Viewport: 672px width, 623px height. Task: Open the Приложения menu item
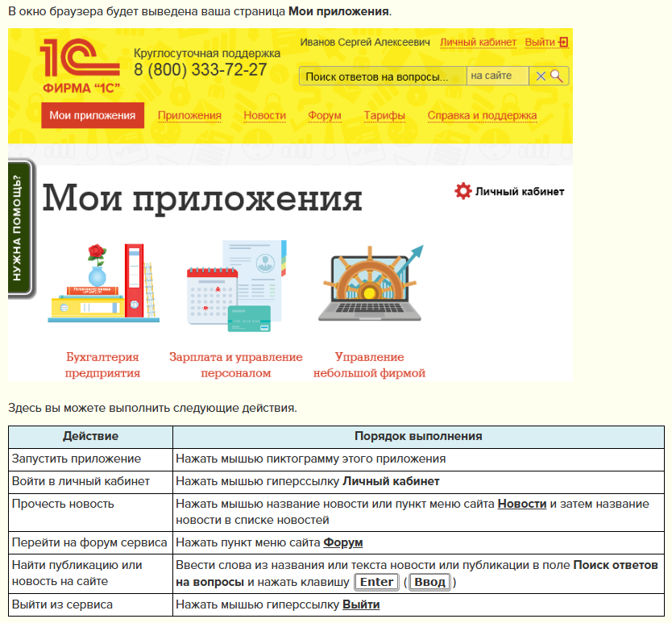(189, 115)
